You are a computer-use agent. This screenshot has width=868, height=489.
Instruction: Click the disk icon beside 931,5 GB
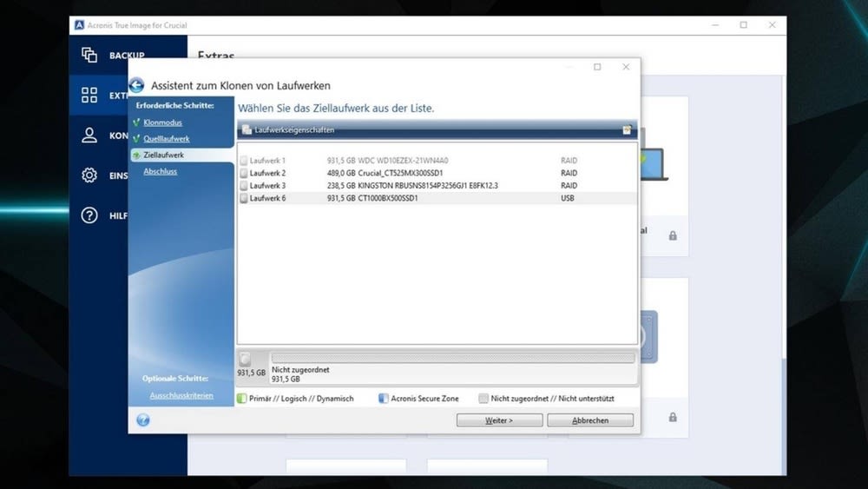[246, 359]
